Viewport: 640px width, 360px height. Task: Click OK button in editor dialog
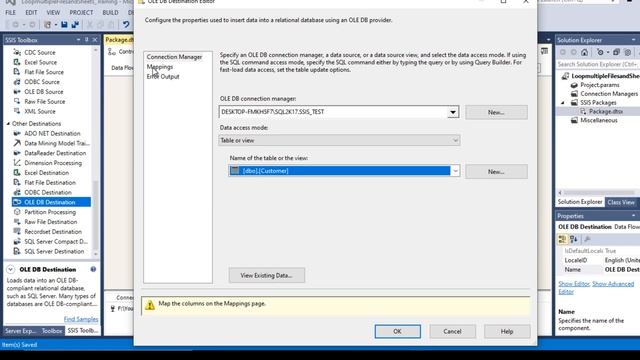pyautogui.click(x=398, y=331)
